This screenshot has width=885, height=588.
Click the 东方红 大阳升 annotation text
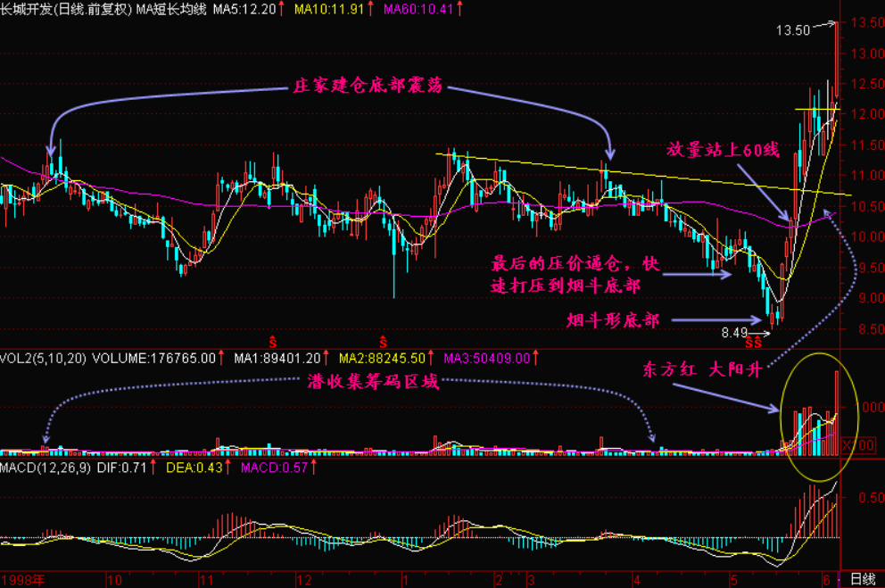click(702, 369)
